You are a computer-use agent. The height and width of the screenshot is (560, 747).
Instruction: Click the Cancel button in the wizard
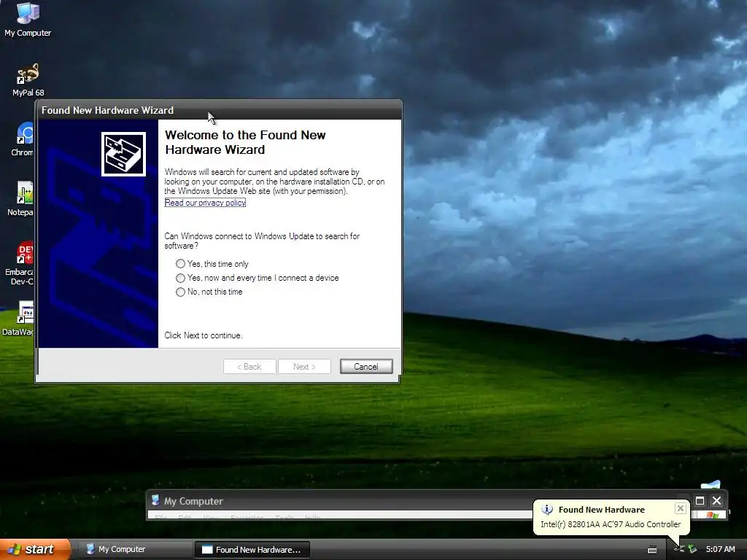(x=366, y=367)
